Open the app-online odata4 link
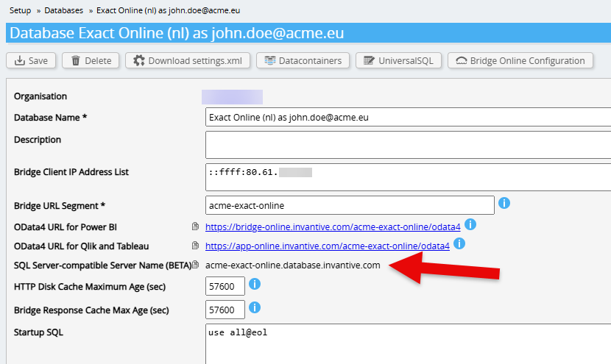Viewport: 611px width, 364px height. point(328,246)
